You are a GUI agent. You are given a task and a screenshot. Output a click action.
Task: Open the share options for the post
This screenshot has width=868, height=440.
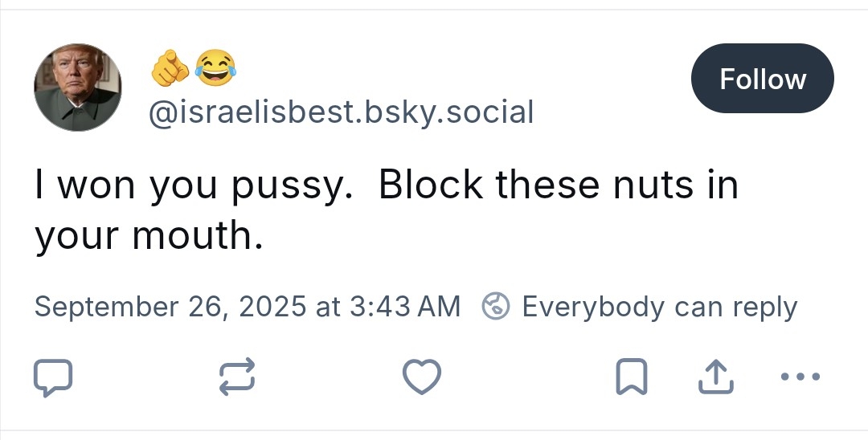click(x=716, y=377)
